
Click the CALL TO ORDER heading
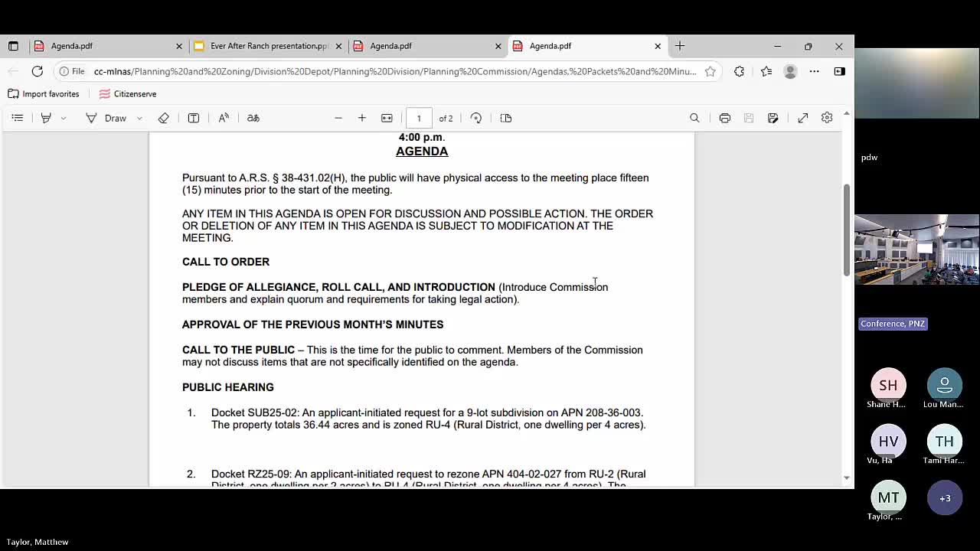coord(226,262)
